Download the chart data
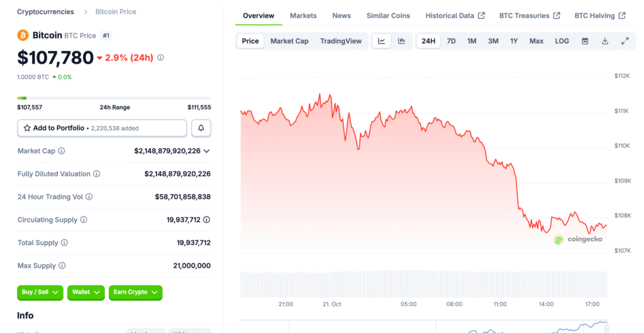Image resolution: width=644 pixels, height=333 pixels. coord(605,41)
